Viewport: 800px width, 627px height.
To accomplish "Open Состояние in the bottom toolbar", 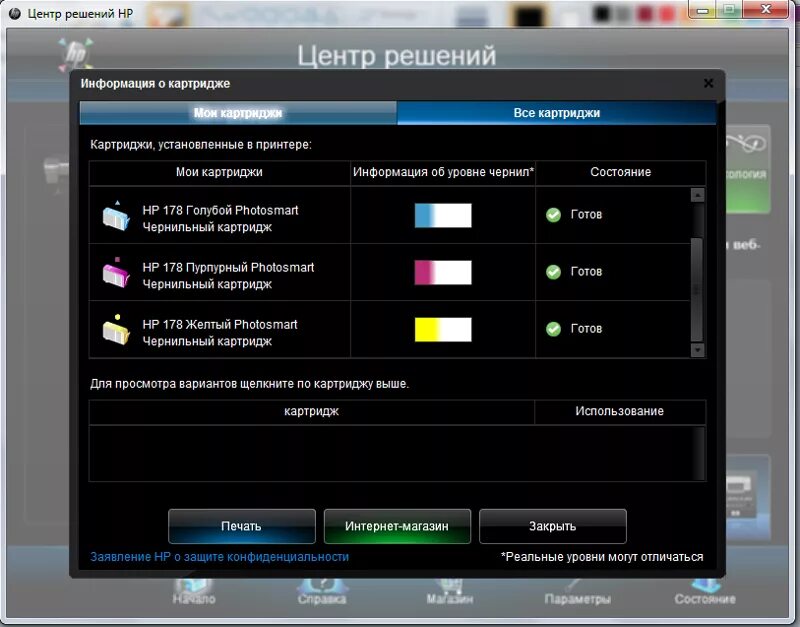I will click(x=705, y=592).
